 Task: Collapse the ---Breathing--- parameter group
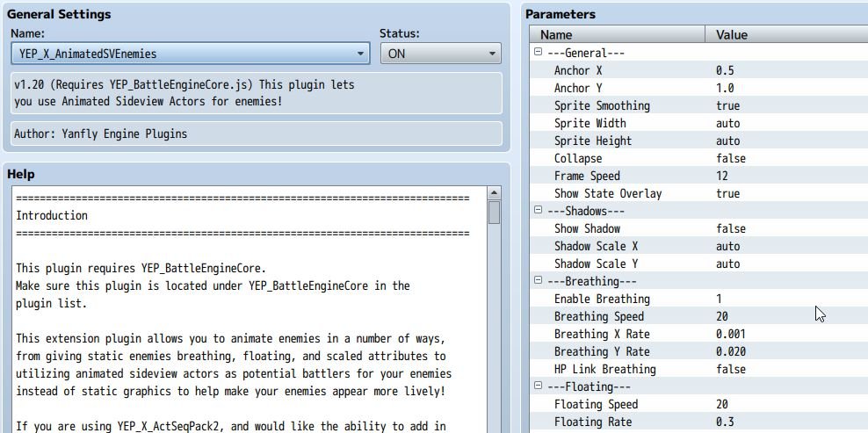point(538,281)
